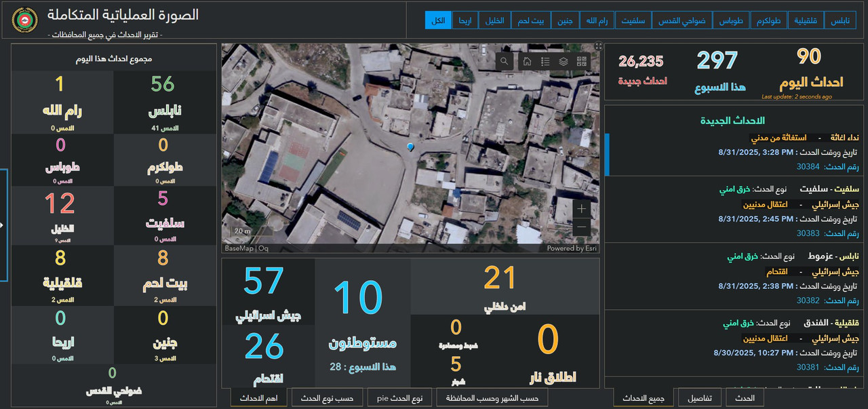The height and width of the screenshot is (409, 868).
Task: Open the map legend list icon
Action: 545,62
